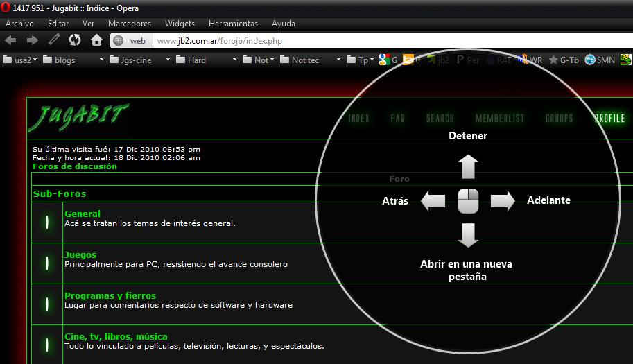This screenshot has height=364, width=633.
Task: Open the Programas y fierros forum
Action: point(110,295)
